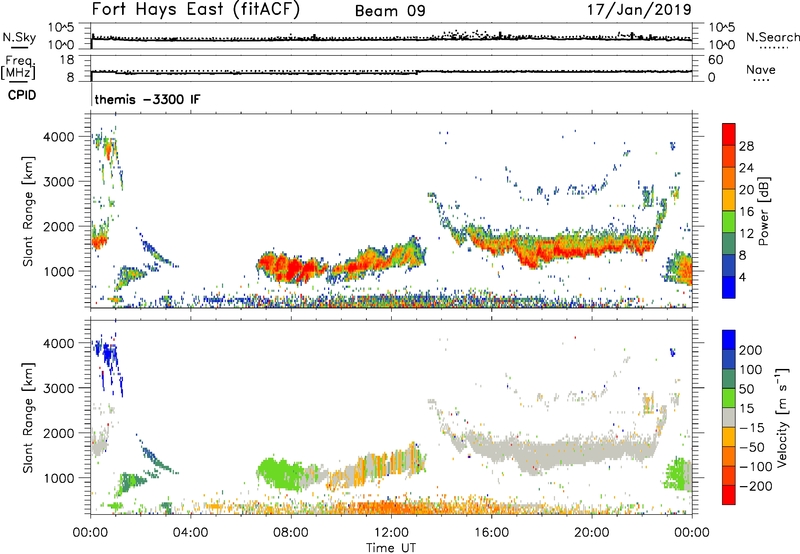
Task: Click the '2000' tick of the power panel
Action: 59,226
